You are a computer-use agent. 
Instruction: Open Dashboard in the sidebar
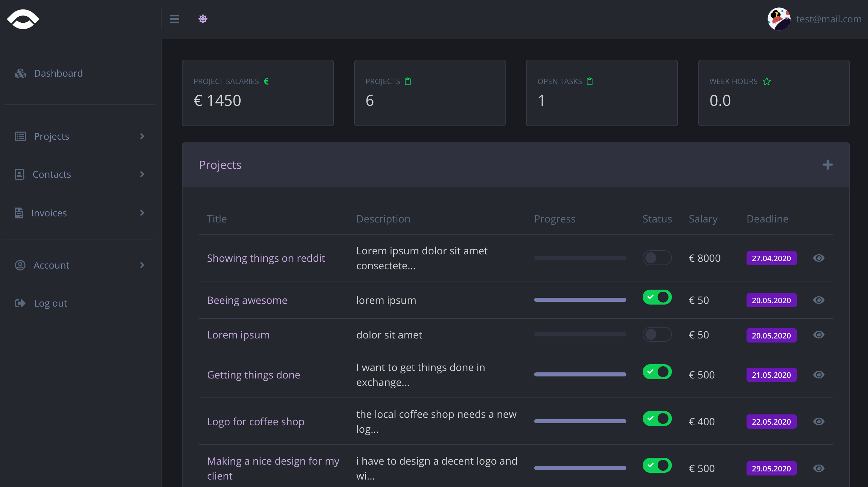click(58, 73)
